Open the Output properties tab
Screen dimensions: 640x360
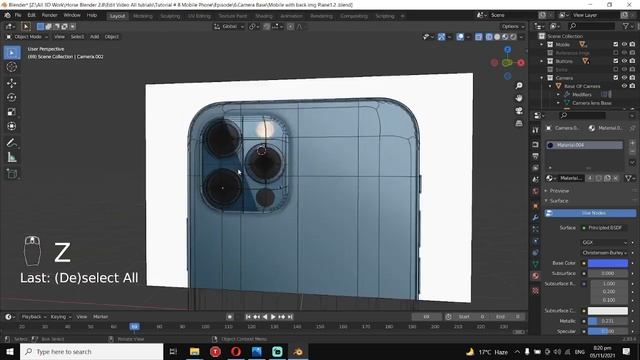(536, 156)
